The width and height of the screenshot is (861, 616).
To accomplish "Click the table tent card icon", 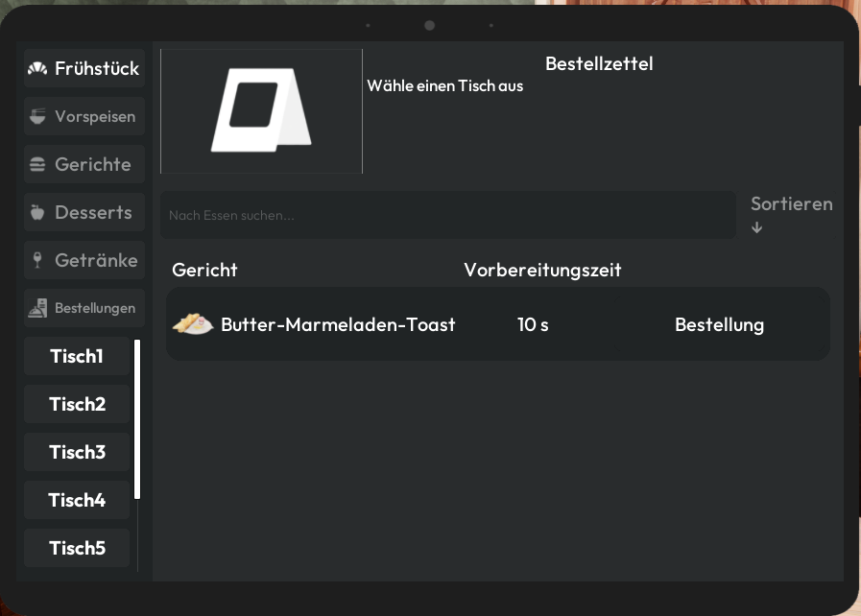I will point(261,110).
